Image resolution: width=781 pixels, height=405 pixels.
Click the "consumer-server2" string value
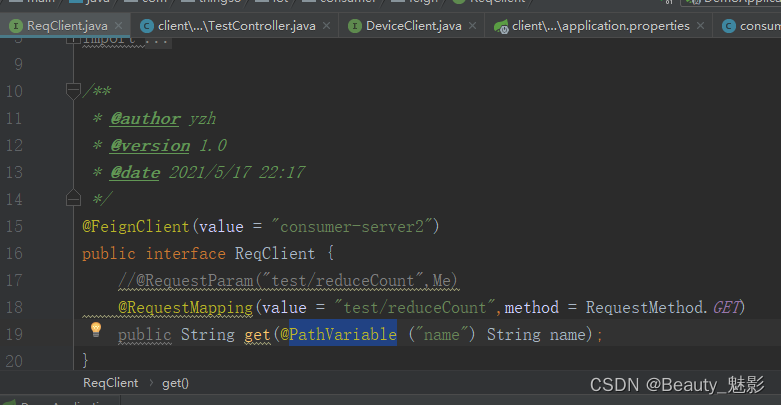tap(351, 227)
